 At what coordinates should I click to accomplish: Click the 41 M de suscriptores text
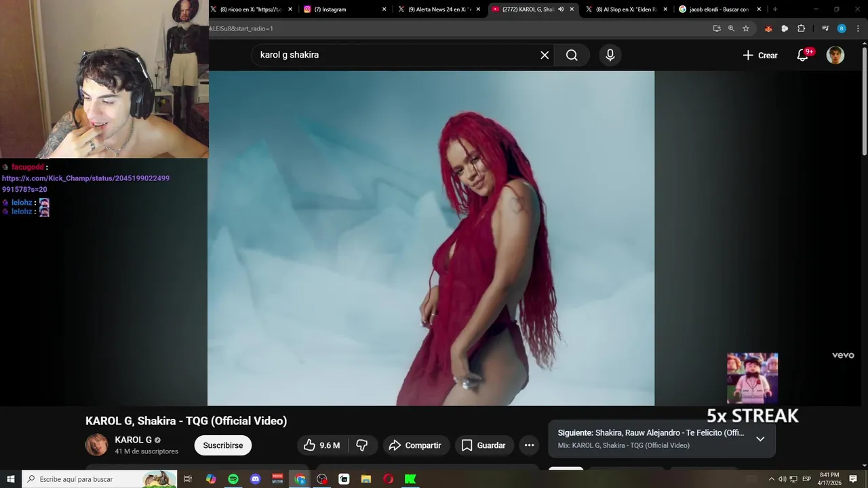pos(146,451)
